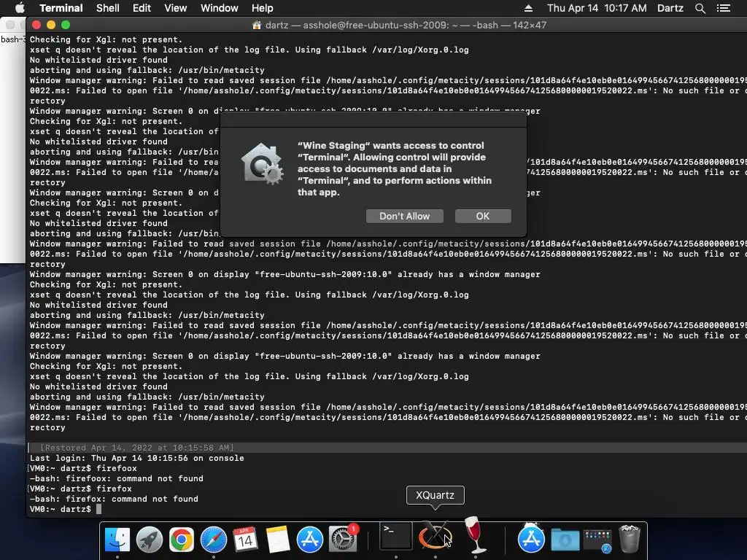This screenshot has height=560, width=747.
Task: Zoom Terminal with green button
Action: (66, 25)
